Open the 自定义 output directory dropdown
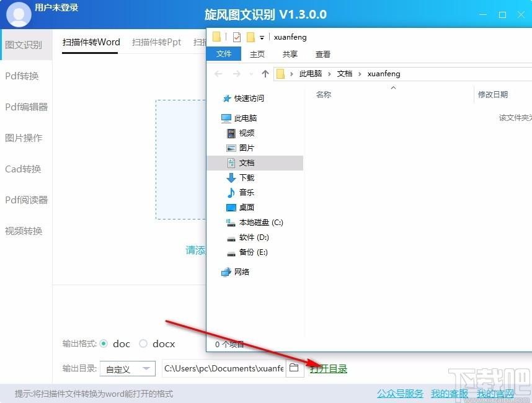Screen dimensions: 532x403 pyautogui.click(x=128, y=369)
